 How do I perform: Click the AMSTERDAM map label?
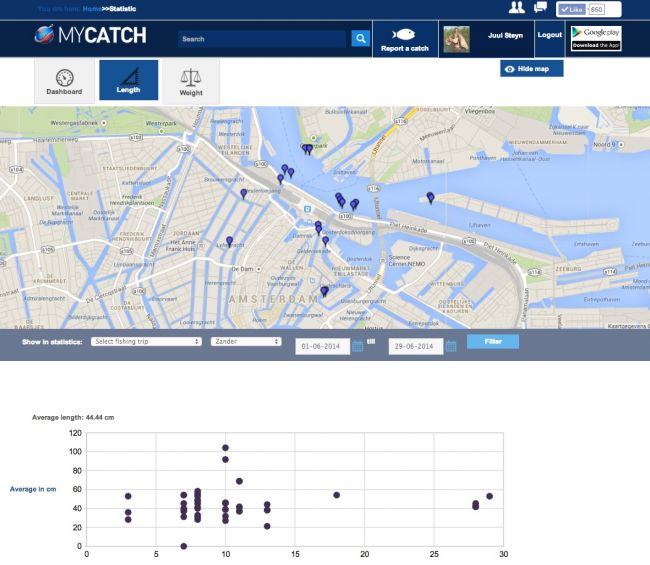pos(273,299)
